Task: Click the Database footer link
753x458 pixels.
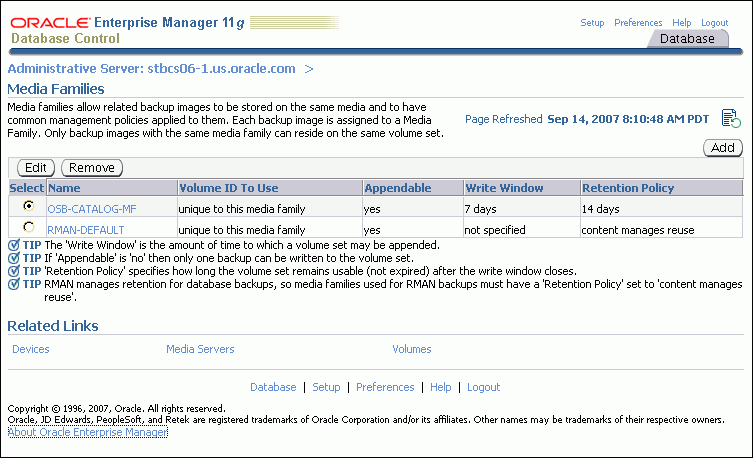Action: tap(273, 387)
